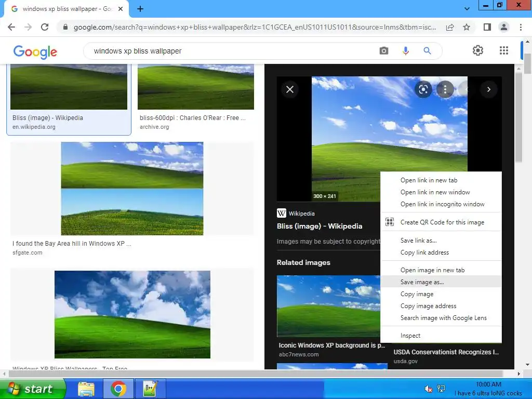Choose Save image as...
Screen dimensions: 532x399
pyautogui.click(x=441, y=282)
